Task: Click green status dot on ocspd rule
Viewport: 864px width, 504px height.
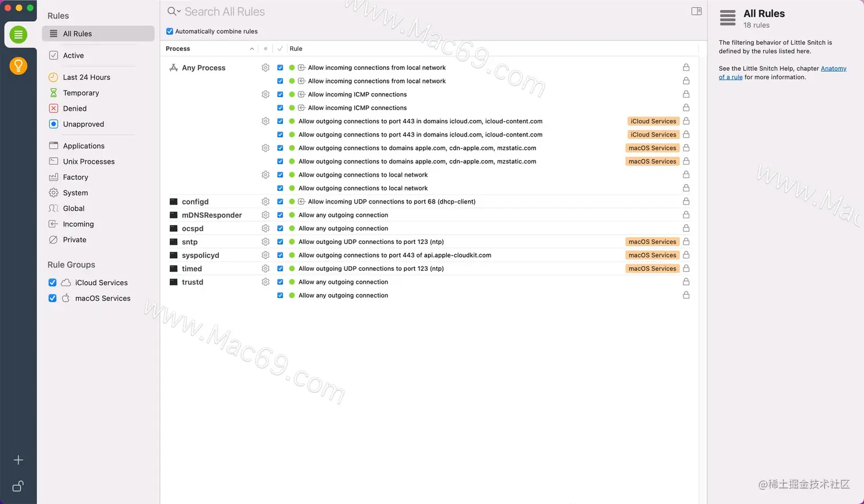Action: (292, 229)
